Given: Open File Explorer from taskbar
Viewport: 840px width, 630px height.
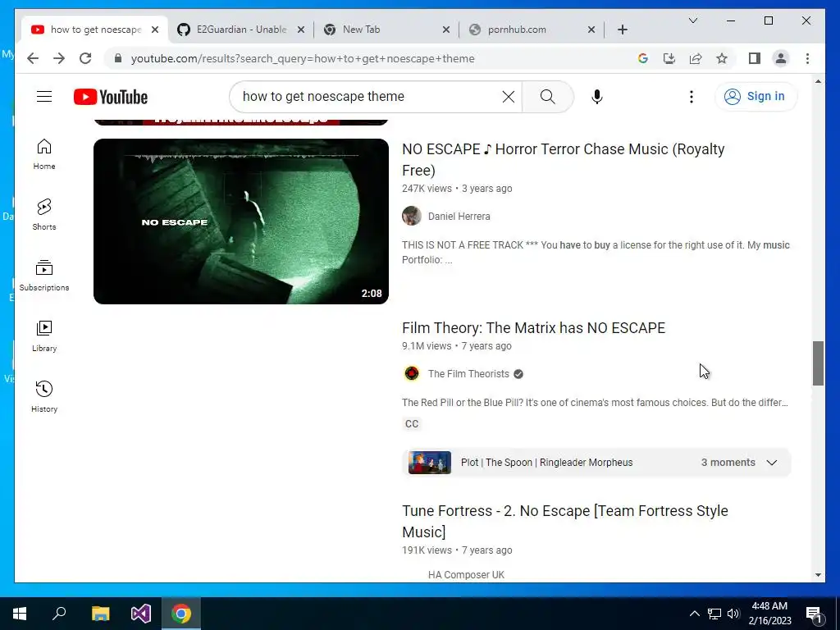Looking at the screenshot, I should point(100,614).
